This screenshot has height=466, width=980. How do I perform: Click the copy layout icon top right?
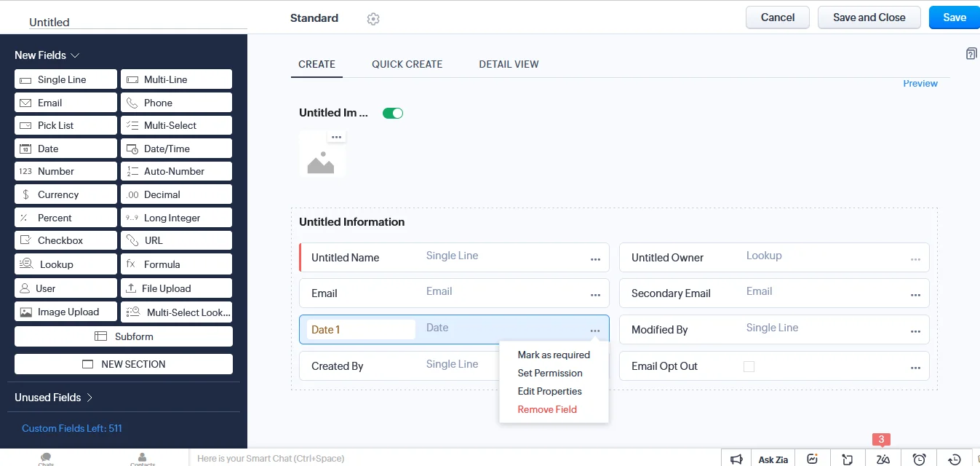coord(971,53)
